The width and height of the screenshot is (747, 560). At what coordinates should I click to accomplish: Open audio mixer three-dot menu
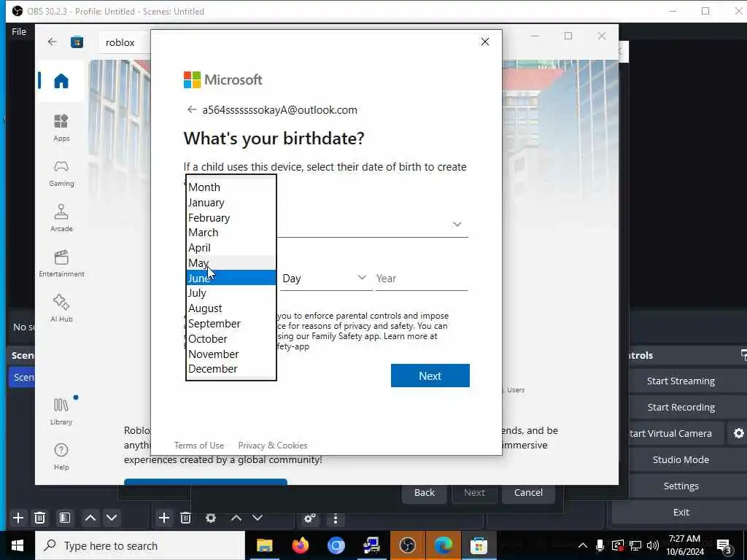tap(336, 518)
